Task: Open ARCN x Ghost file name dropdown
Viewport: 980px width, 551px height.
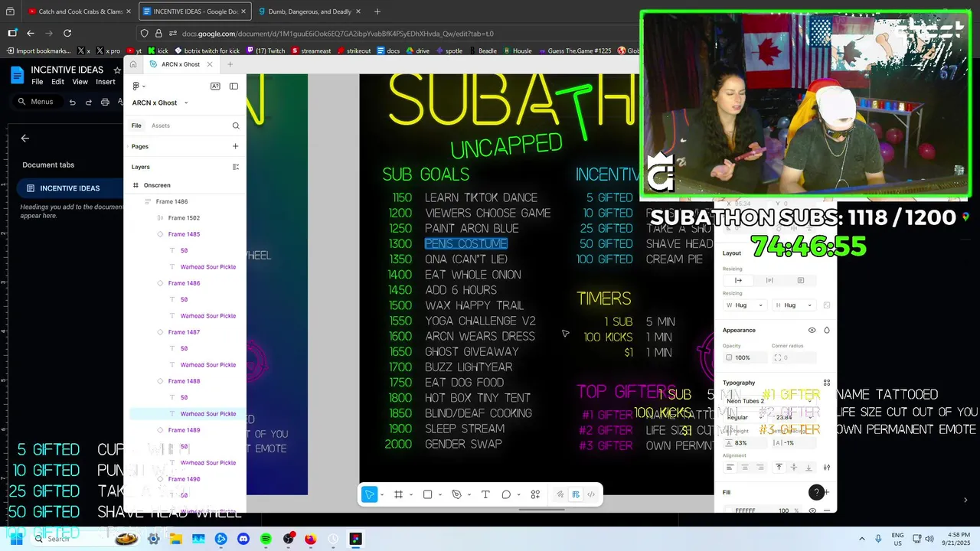Action: (x=185, y=103)
